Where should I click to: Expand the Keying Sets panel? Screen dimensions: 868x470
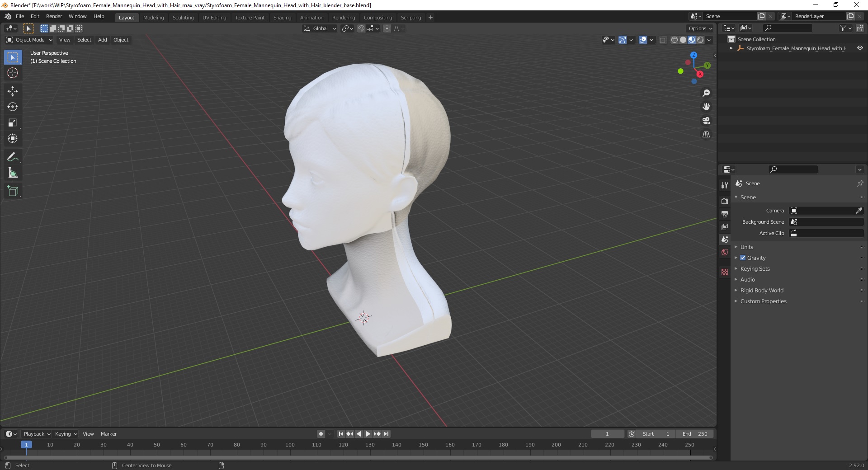755,268
